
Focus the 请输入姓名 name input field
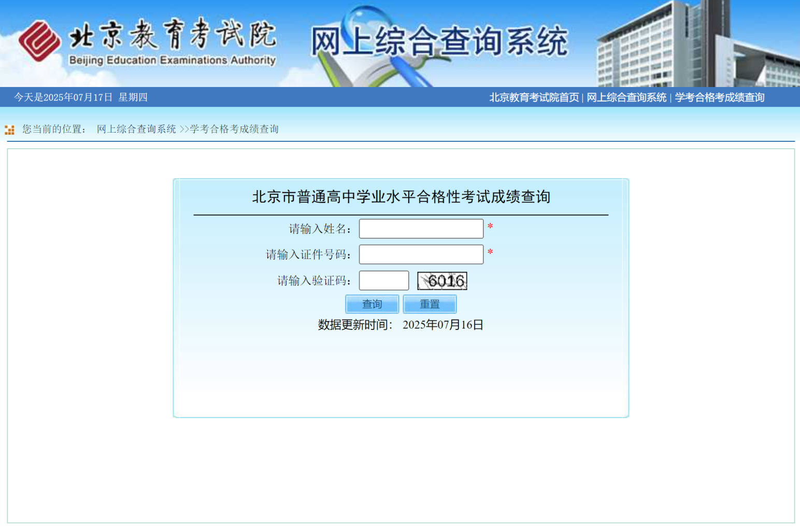click(x=421, y=228)
